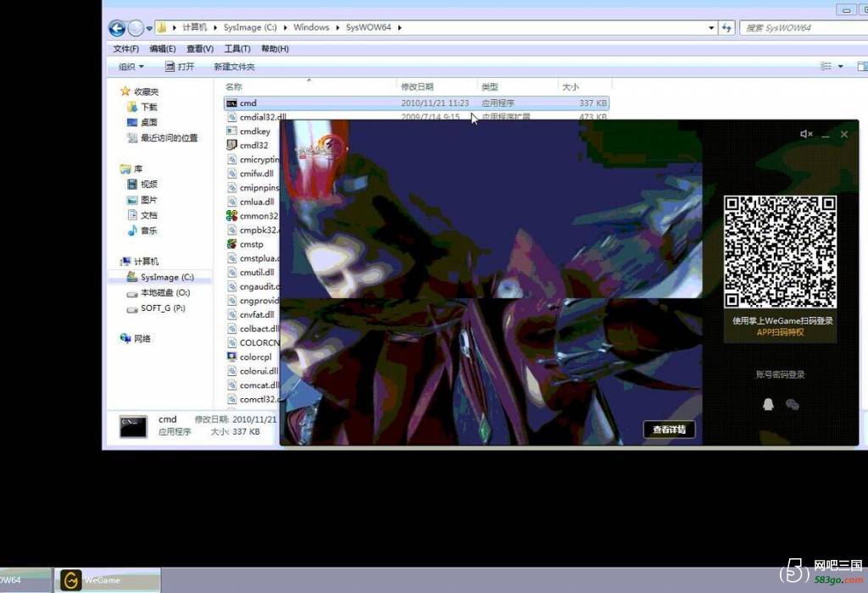Switch to 账号密码登录 login

point(780,374)
